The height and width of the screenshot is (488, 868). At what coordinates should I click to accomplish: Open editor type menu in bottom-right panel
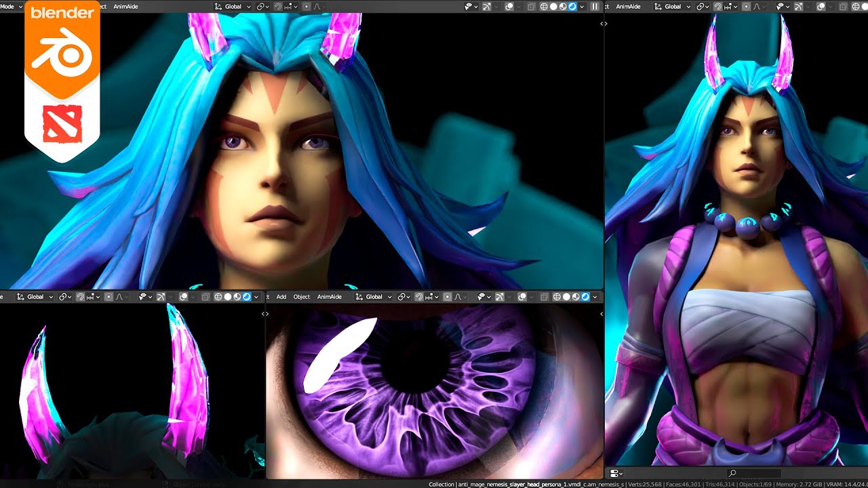(x=616, y=472)
